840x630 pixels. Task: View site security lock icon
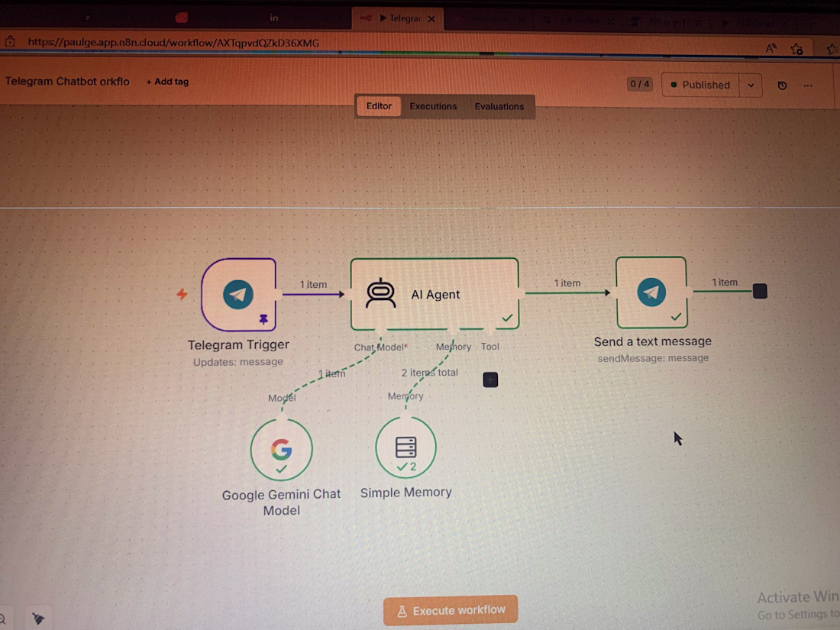(x=10, y=42)
